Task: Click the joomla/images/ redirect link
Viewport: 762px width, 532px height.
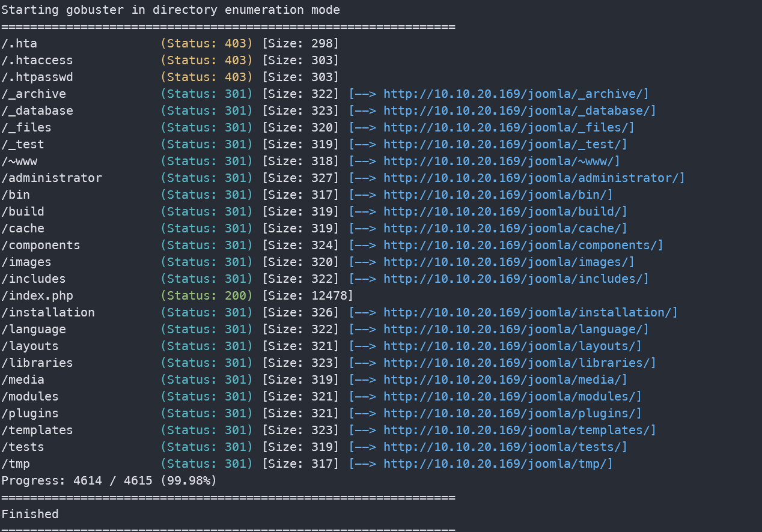Action: (x=506, y=262)
